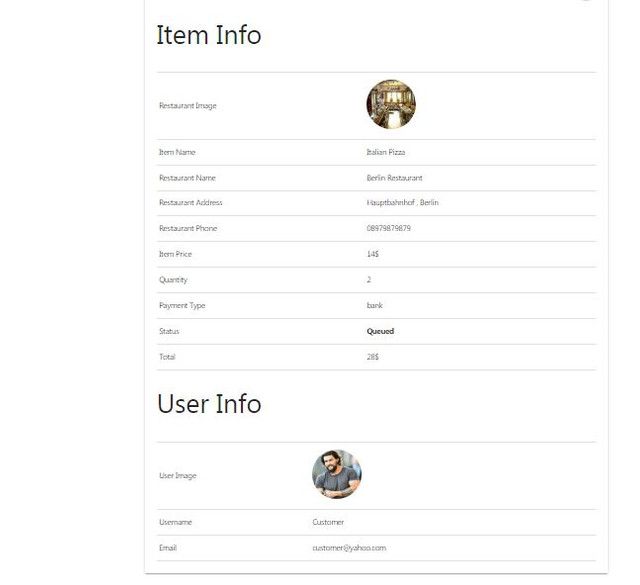Click the User Image row label
Viewport: 640px width, 585px height.
coord(177,475)
